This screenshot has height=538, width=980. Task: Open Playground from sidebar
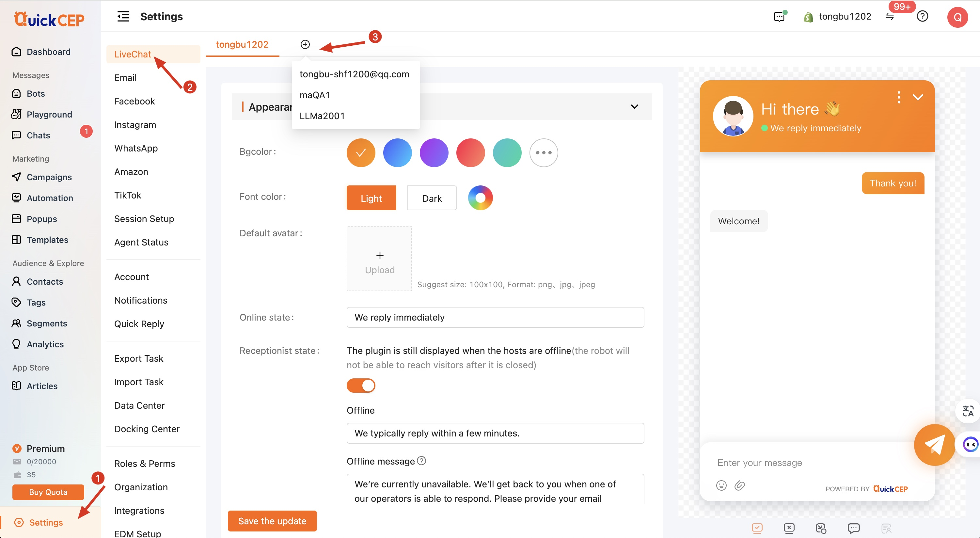49,115
